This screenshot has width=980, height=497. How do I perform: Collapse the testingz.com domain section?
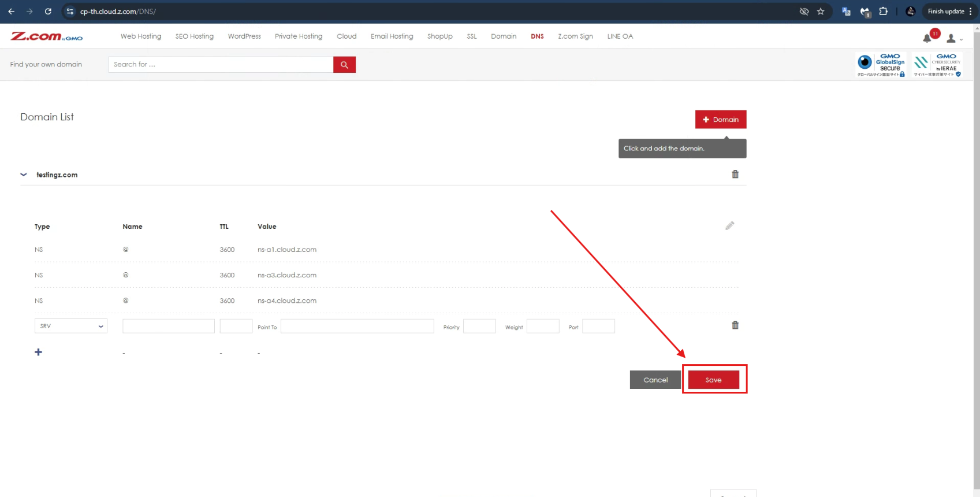tap(24, 175)
